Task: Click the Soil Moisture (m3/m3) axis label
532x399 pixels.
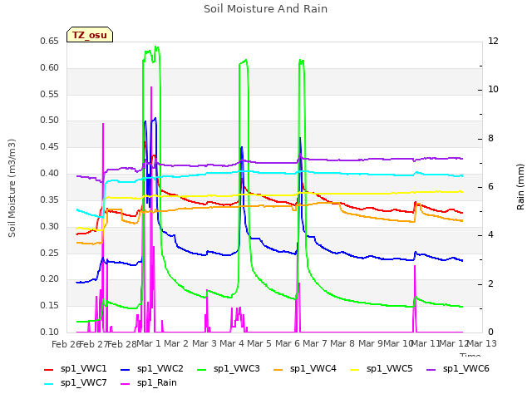Action: (x=12, y=188)
